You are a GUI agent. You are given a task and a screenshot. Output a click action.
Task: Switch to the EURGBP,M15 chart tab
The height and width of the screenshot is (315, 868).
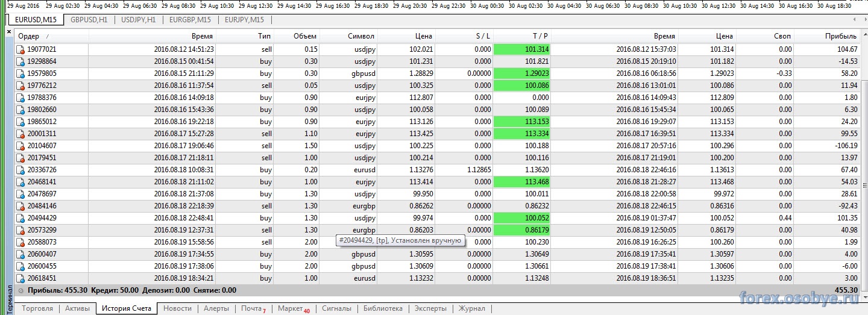[x=189, y=19]
